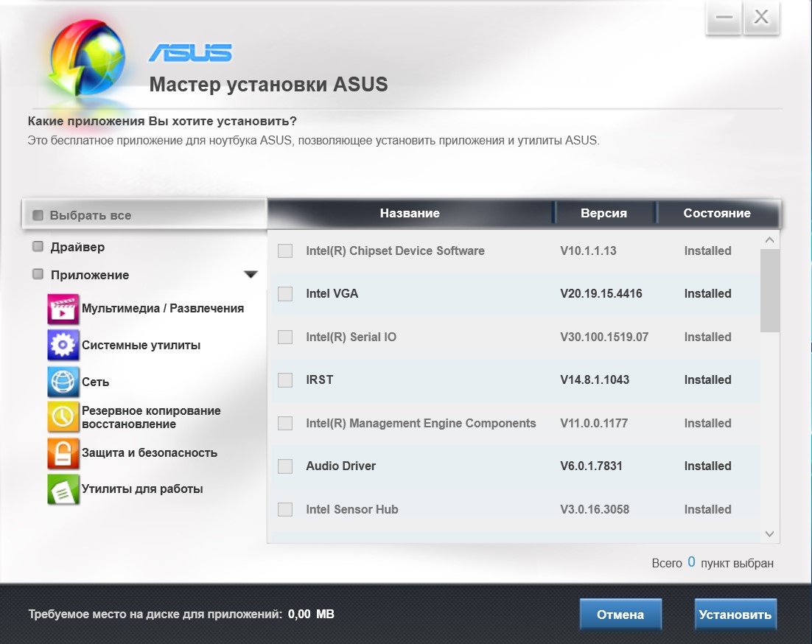812x644 pixels.
Task: Click version 'V30.100.1519.07'
Action: pos(604,337)
